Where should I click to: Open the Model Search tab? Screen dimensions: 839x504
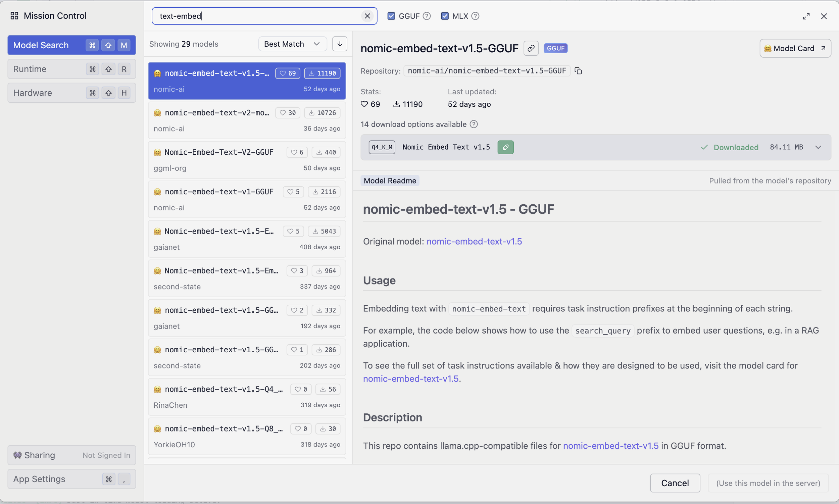(x=72, y=45)
